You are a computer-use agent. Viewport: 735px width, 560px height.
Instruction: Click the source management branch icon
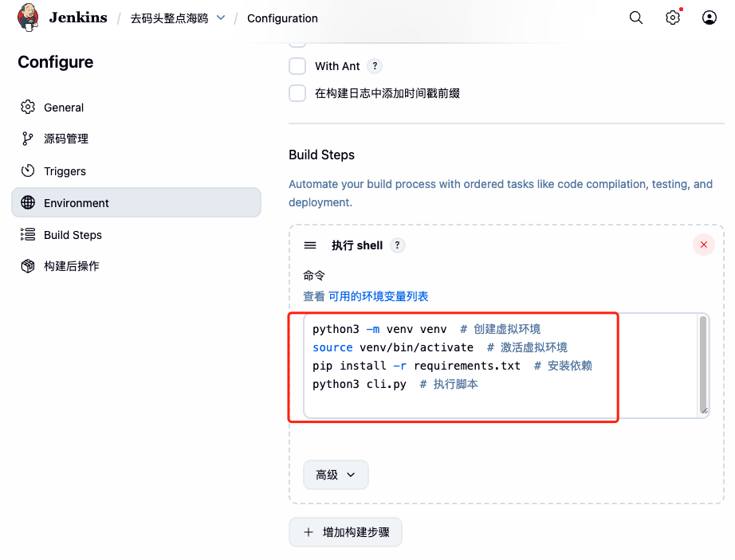28,139
